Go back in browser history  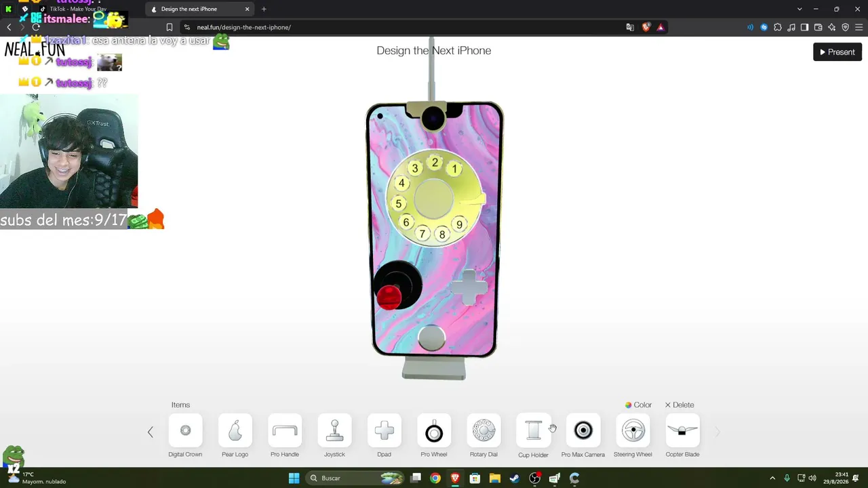point(9,27)
